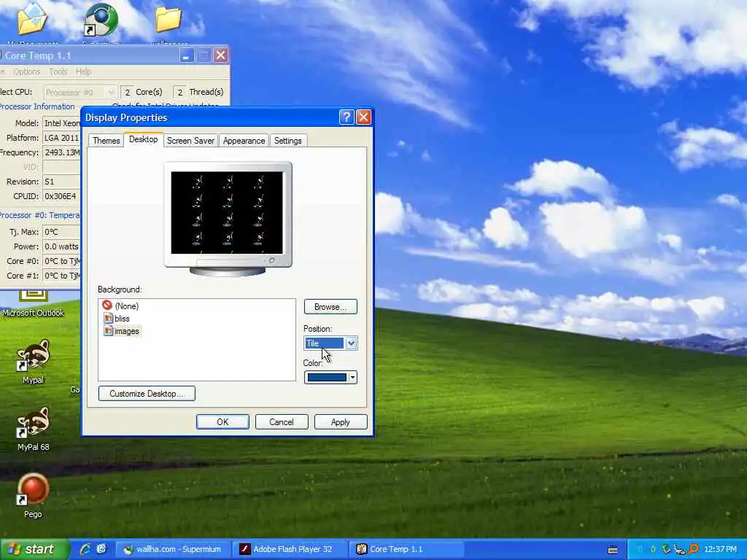The image size is (747, 560).
Task: Click the green shield tray icon
Action: pyautogui.click(x=667, y=550)
